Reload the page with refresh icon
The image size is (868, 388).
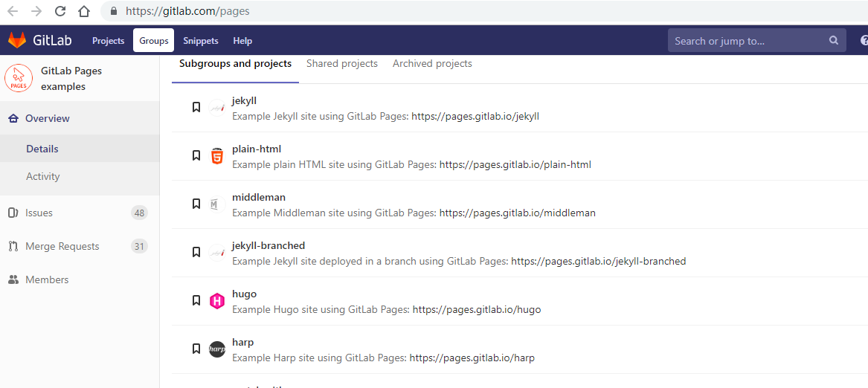[60, 11]
